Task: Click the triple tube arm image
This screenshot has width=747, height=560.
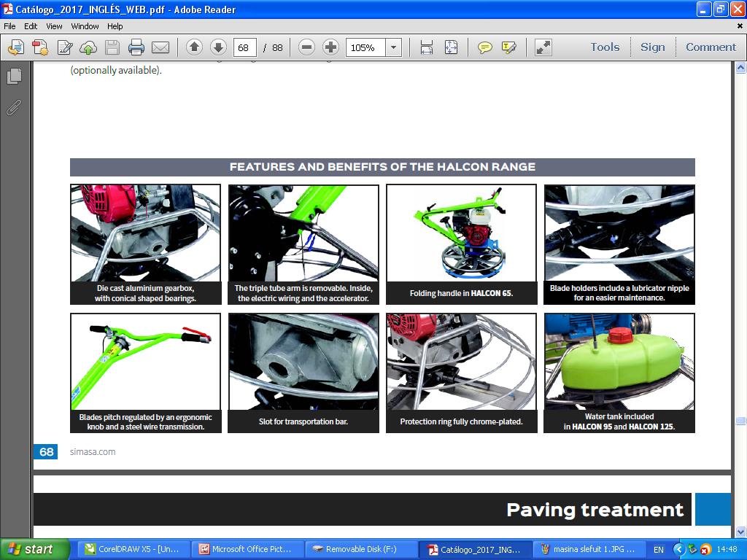Action: (x=303, y=233)
